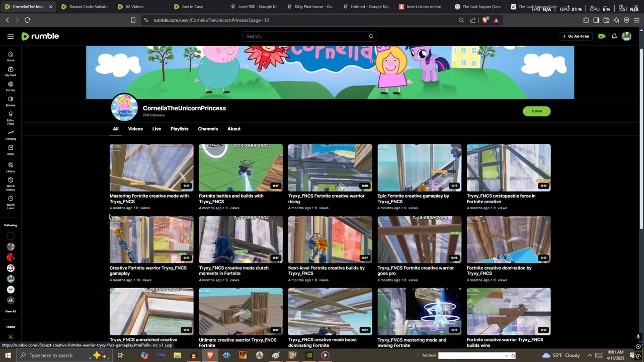Open thumbnail of 'Tryxy_FNCS mastering mode and owning Fortnite'
This screenshot has width=644, height=362.
coord(420,312)
